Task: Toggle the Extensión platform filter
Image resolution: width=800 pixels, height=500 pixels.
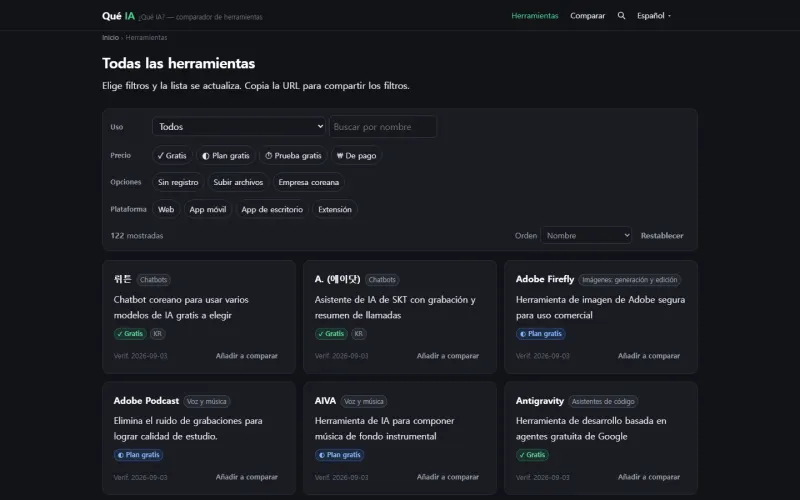Action: coord(335,209)
